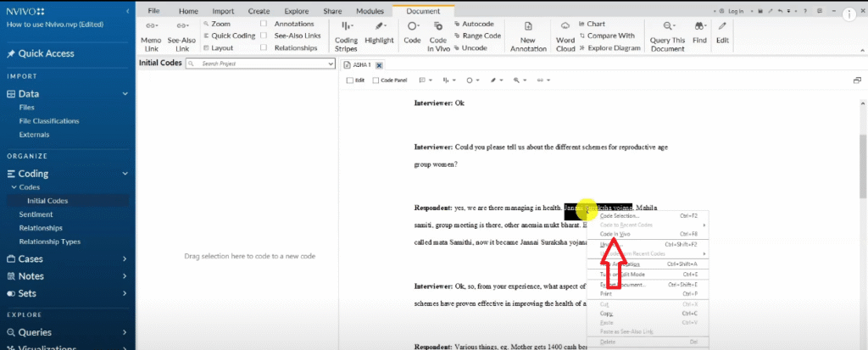This screenshot has height=350, width=868.
Task: Switch to the Modules tab
Action: 370,11
